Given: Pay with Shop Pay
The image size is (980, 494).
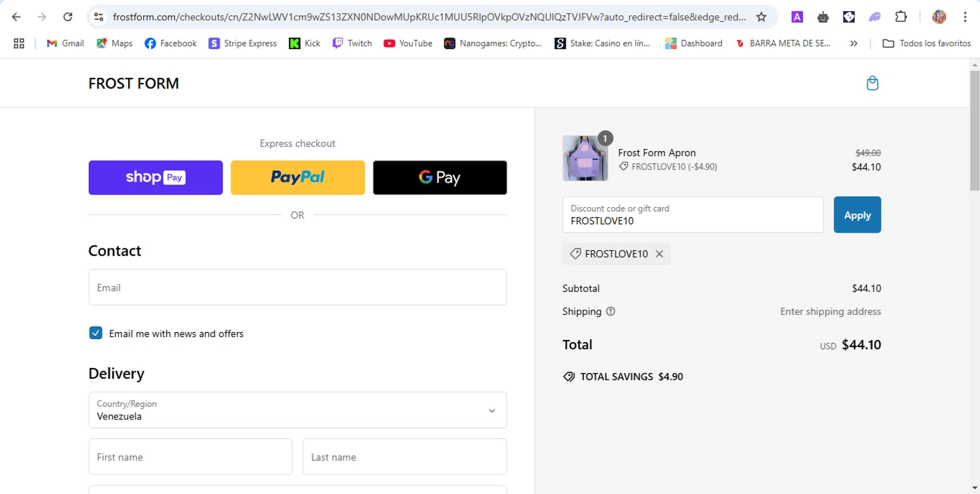Looking at the screenshot, I should [155, 178].
